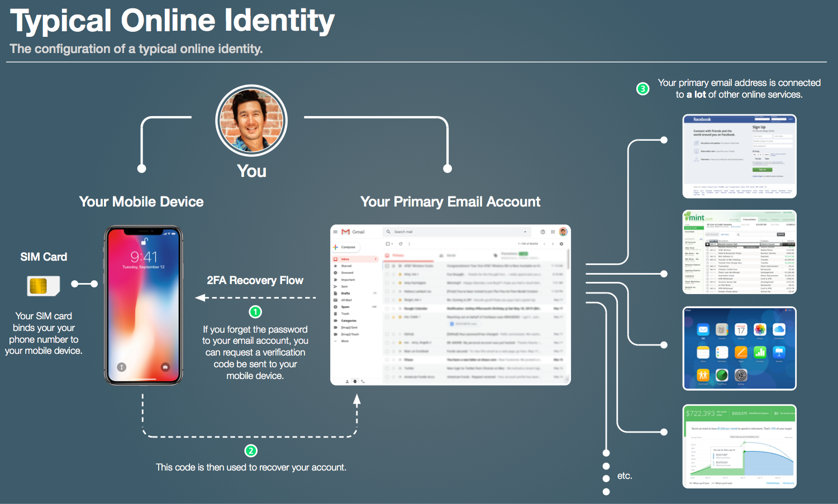
Task: Click the Gmail settings gear icon
Action: pos(561,244)
